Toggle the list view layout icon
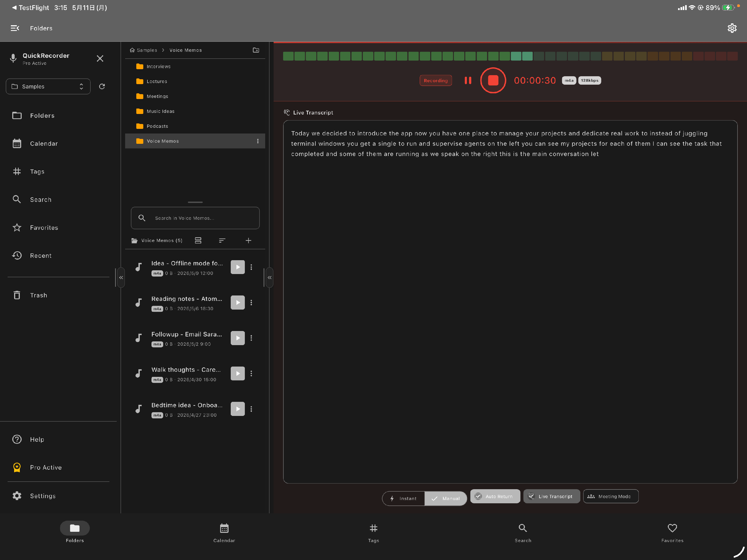Screen dimensions: 747x560 tap(198, 240)
